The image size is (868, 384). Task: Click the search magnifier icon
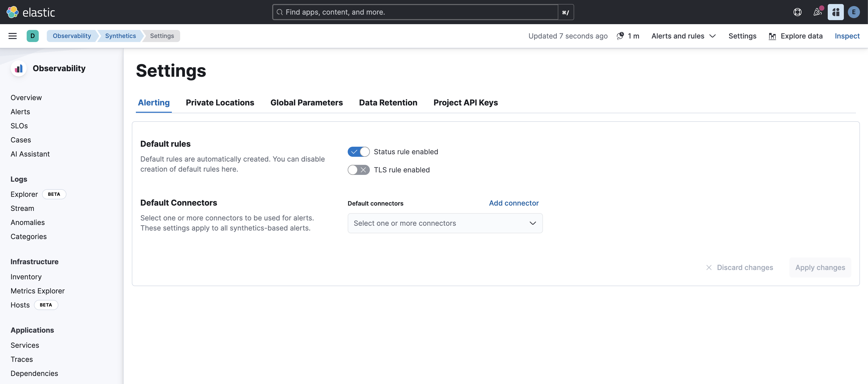click(x=279, y=12)
